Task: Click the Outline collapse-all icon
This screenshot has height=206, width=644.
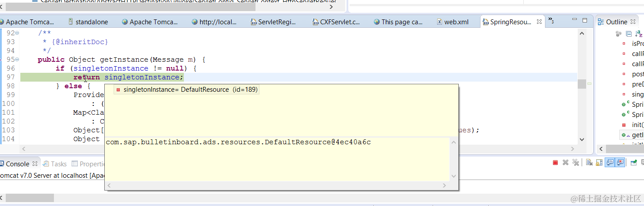Action: pyautogui.click(x=629, y=34)
